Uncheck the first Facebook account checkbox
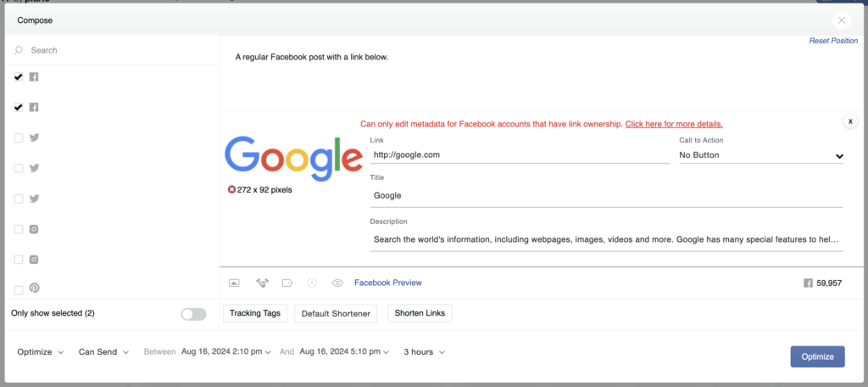The image size is (868, 387). 19,77
